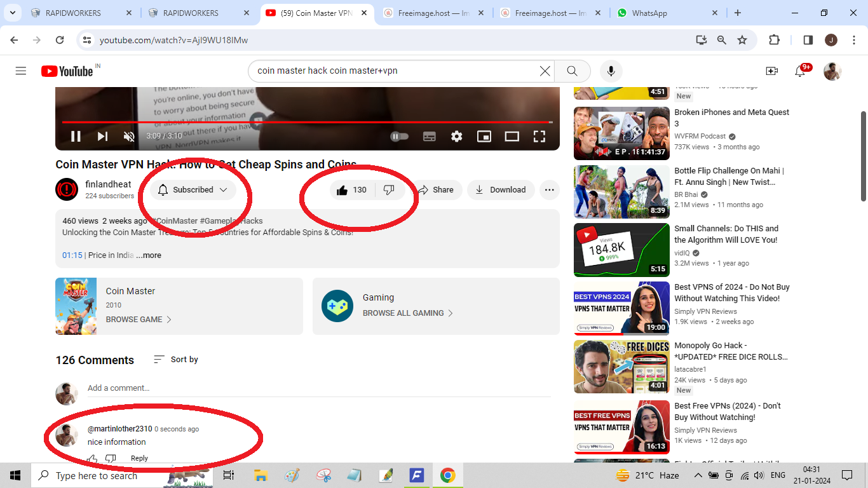The width and height of the screenshot is (868, 488).
Task: Open the Sort by comments menu
Action: (176, 360)
